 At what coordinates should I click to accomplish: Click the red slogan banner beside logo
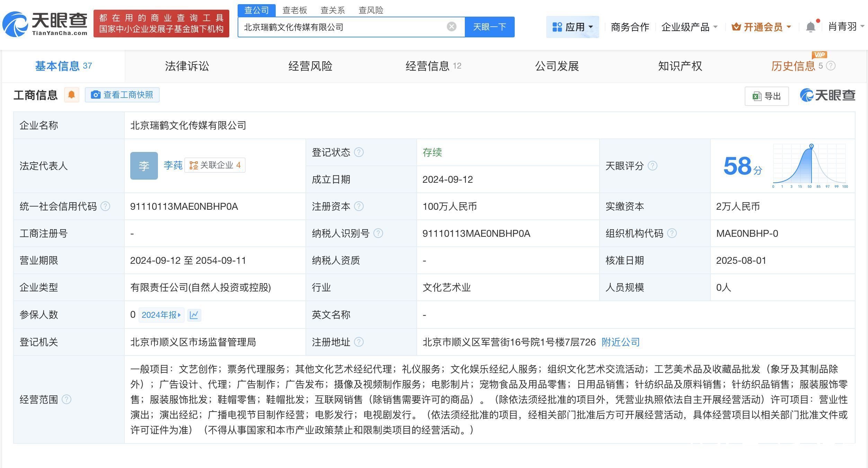[x=161, y=23]
